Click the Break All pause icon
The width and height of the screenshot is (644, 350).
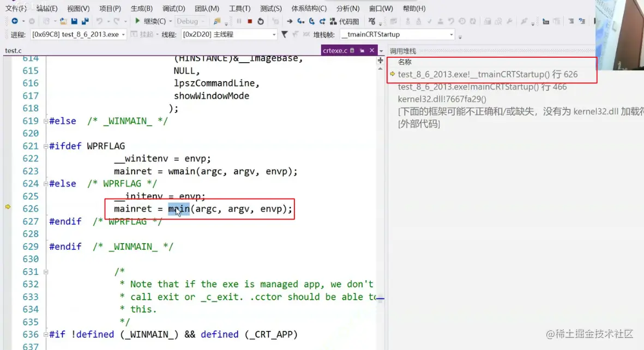tap(239, 21)
